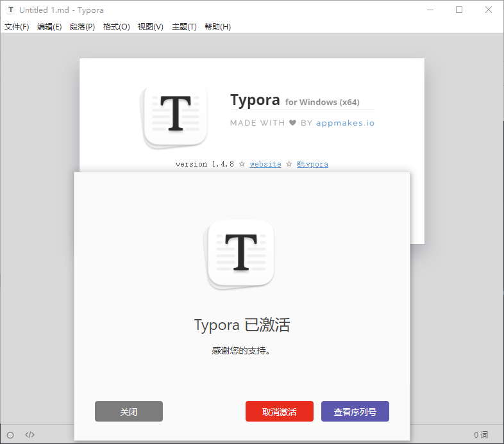Click the red 取消激活 button
This screenshot has height=444, width=504.
[x=280, y=411]
